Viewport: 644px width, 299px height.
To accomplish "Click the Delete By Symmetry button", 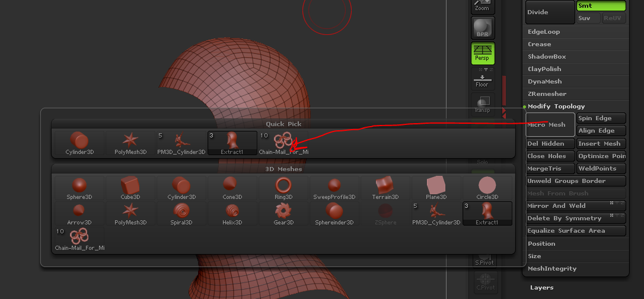I will 575,218.
